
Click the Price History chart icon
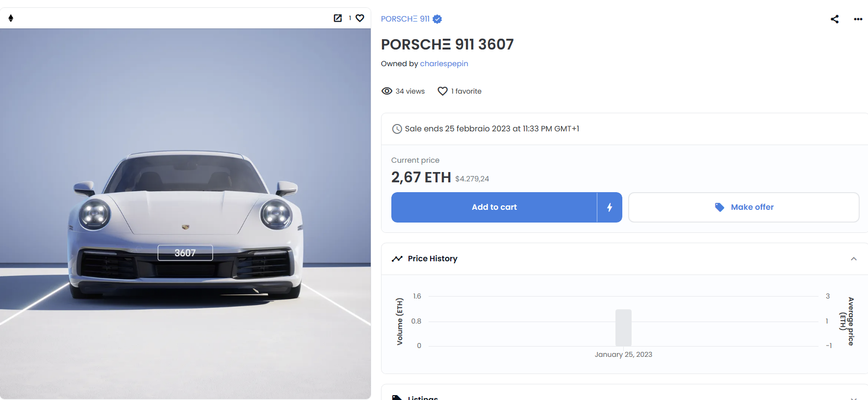click(x=397, y=258)
